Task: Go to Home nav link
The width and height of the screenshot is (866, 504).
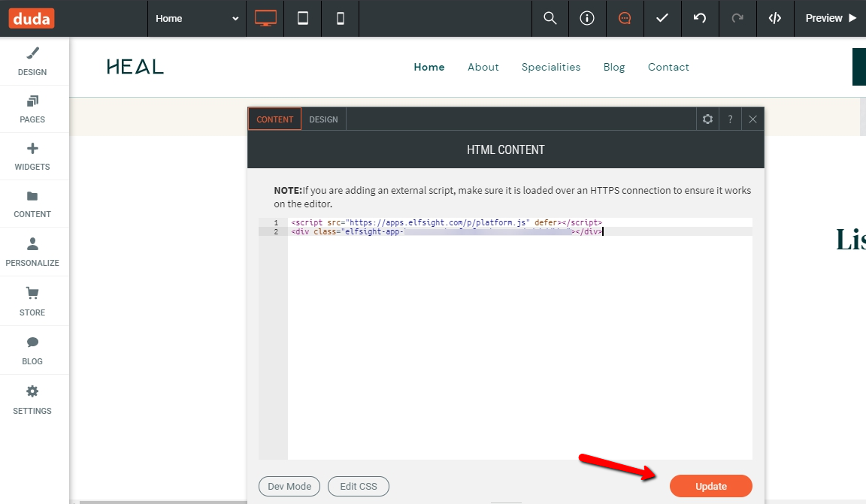Action: [429, 67]
